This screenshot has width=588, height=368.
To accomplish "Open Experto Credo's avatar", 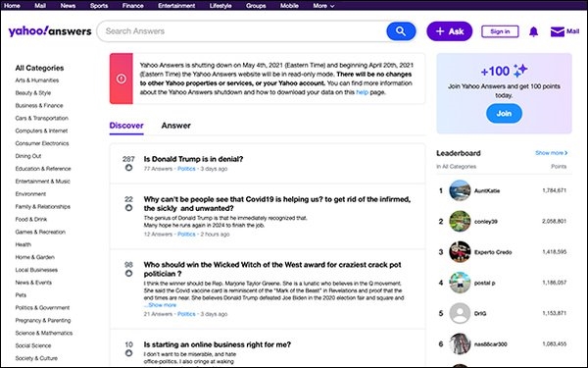I will [x=460, y=252].
